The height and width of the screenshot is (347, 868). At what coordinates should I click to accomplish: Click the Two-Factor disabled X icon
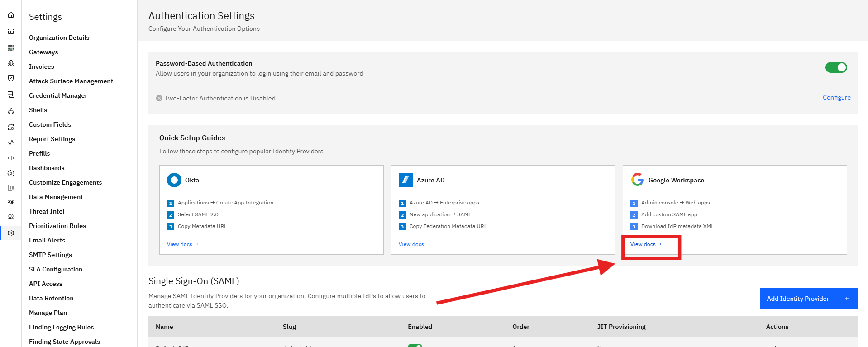(159, 98)
